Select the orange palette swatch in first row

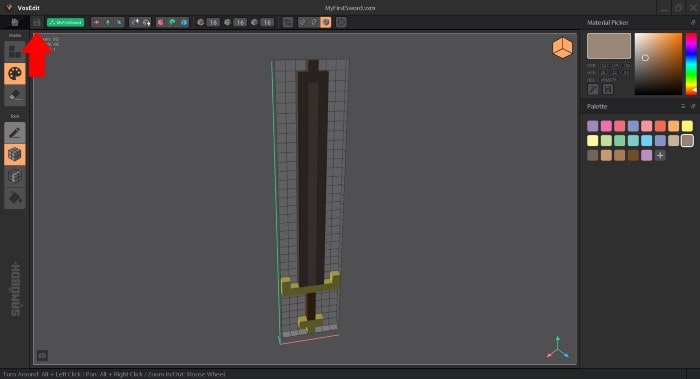(x=674, y=126)
